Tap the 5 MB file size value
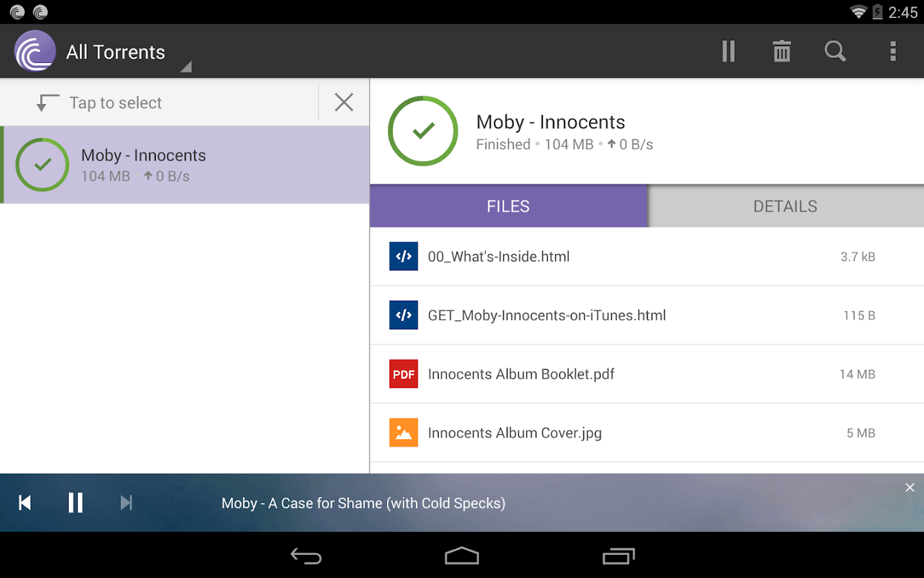The image size is (924, 578). coord(861,433)
